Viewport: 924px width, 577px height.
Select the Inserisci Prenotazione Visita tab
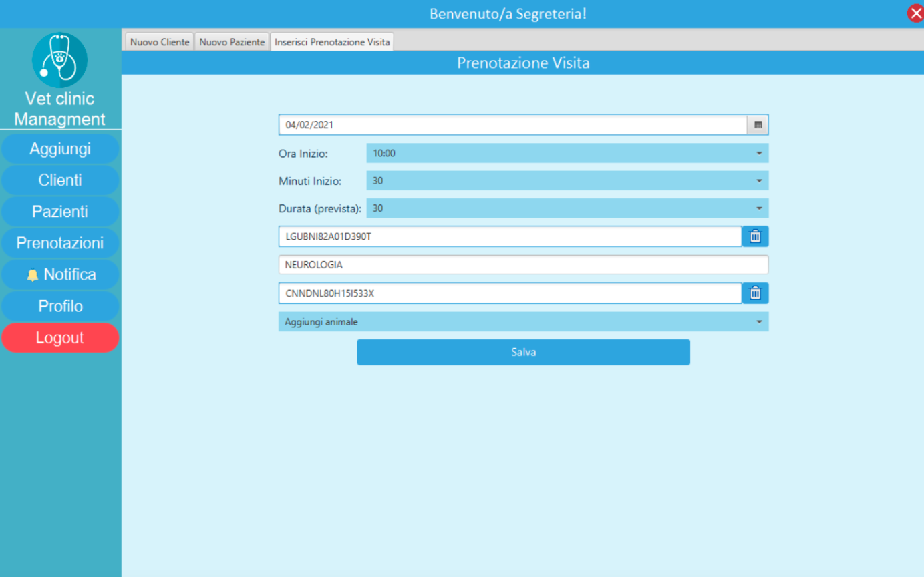coord(331,41)
